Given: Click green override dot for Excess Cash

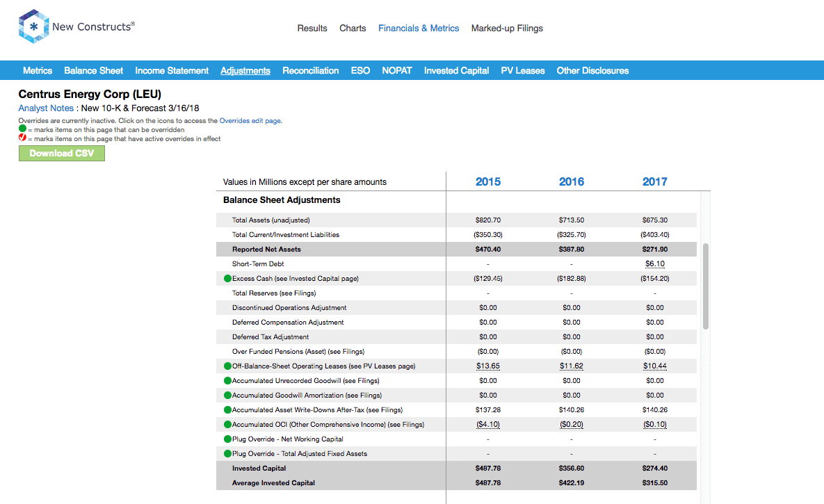Looking at the screenshot, I should pos(227,279).
